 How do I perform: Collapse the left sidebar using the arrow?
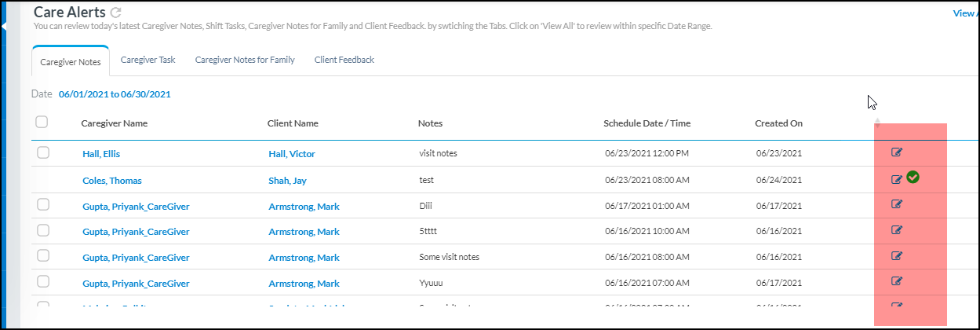click(4, 27)
